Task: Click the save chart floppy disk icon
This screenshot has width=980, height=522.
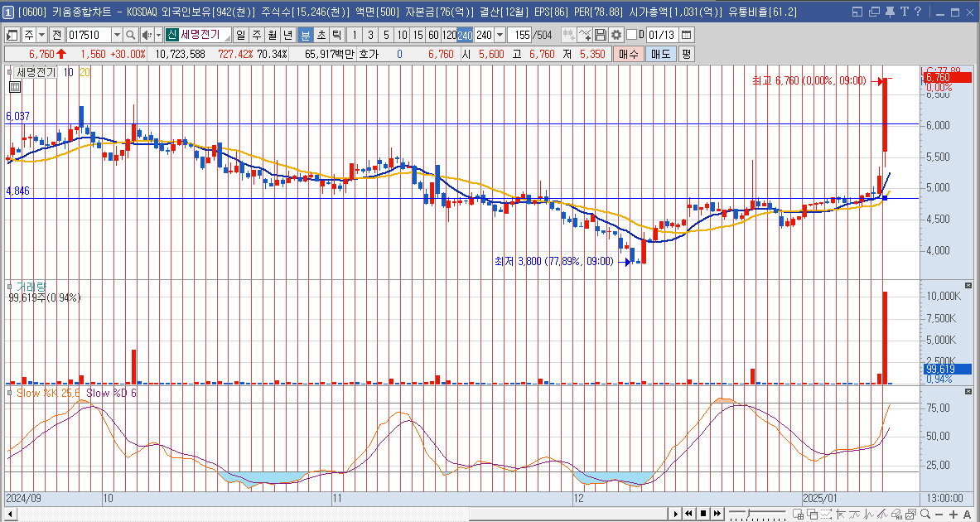Action: click(x=601, y=35)
